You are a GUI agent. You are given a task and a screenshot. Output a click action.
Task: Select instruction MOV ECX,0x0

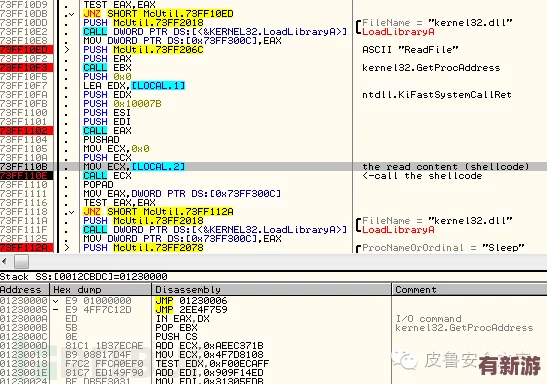[x=117, y=149]
